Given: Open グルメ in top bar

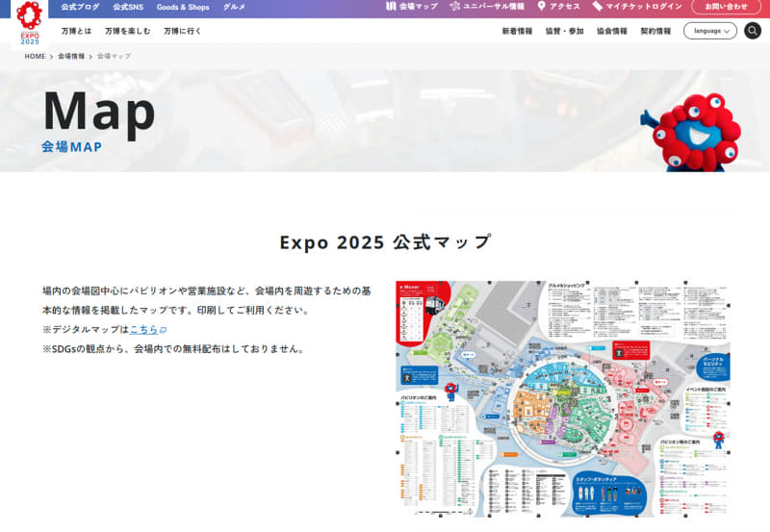Looking at the screenshot, I should click(234, 7).
